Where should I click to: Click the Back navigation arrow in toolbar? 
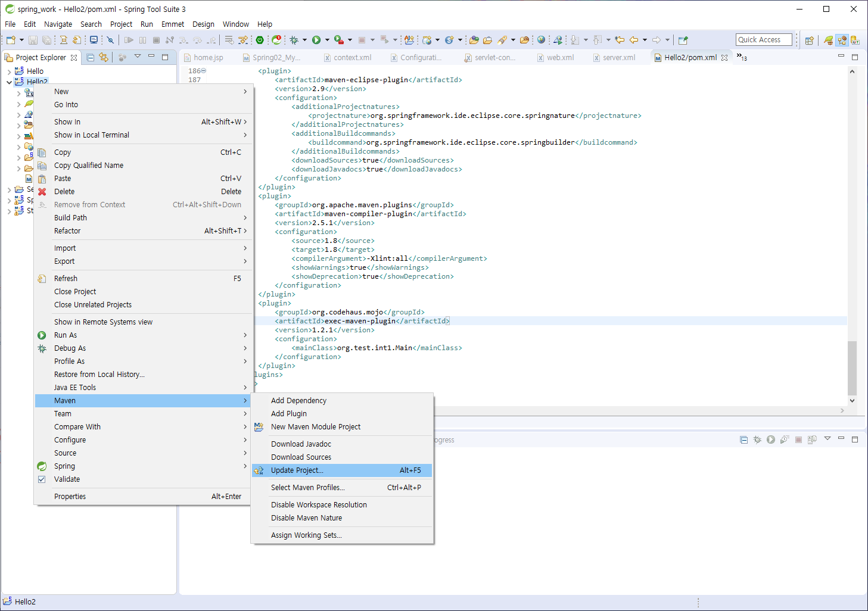pyautogui.click(x=634, y=40)
